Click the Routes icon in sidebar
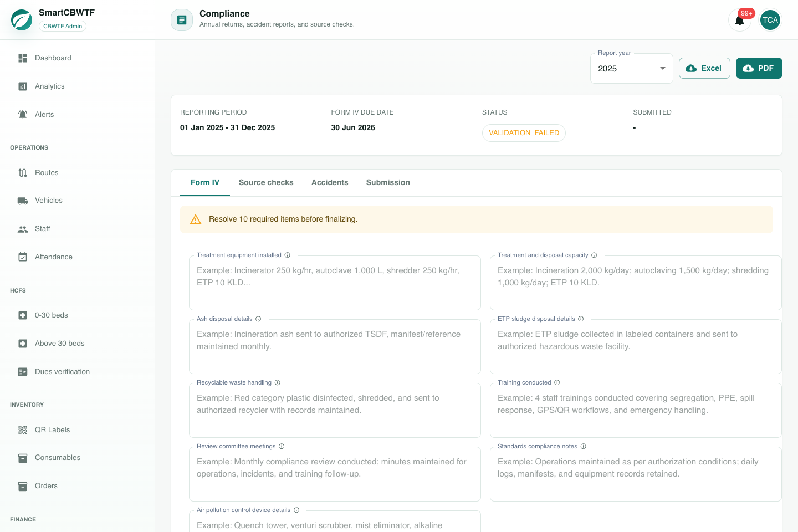The height and width of the screenshot is (532, 798). pyautogui.click(x=23, y=173)
